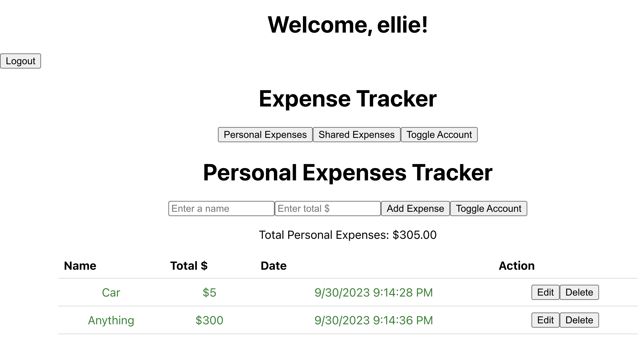Switch to Shared Expenses
The image size is (644, 340).
click(x=357, y=135)
